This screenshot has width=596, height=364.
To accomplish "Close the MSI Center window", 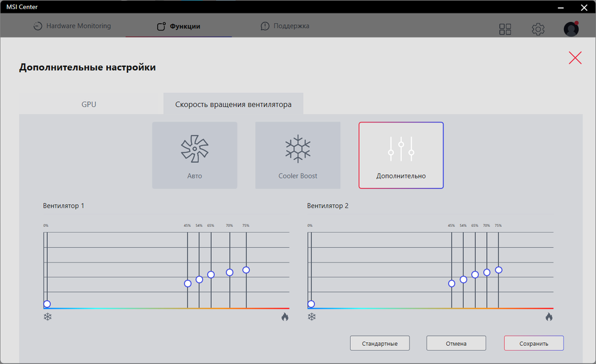I will point(584,7).
